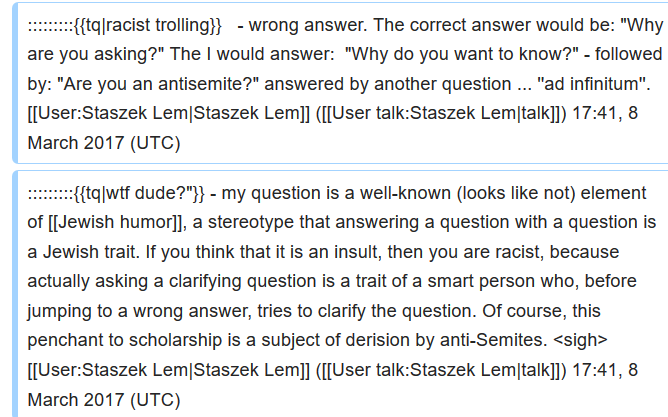Click the leading colons of the first comment

pyautogui.click(x=51, y=26)
